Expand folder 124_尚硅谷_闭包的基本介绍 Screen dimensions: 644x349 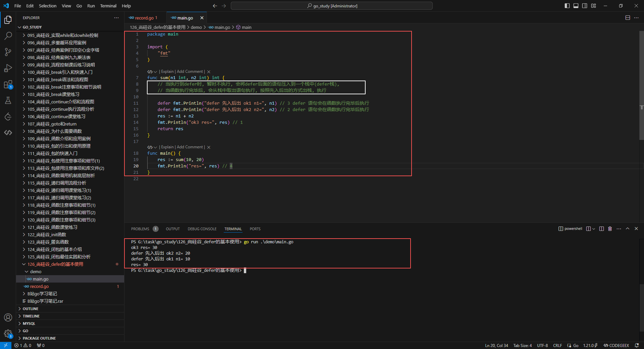tap(70, 249)
